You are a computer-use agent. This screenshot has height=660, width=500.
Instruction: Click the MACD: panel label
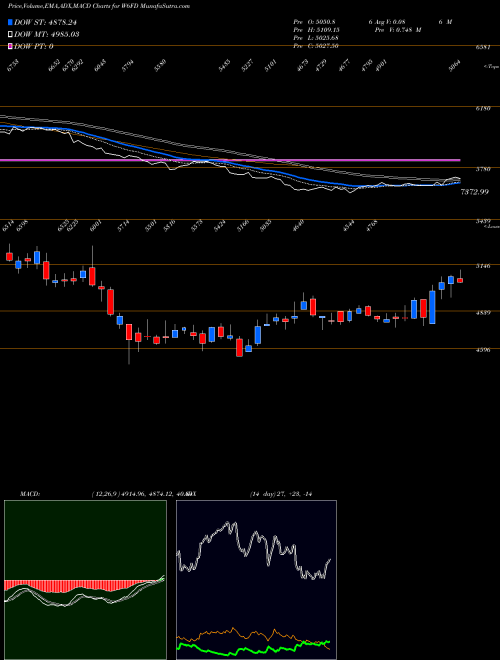coord(30,494)
